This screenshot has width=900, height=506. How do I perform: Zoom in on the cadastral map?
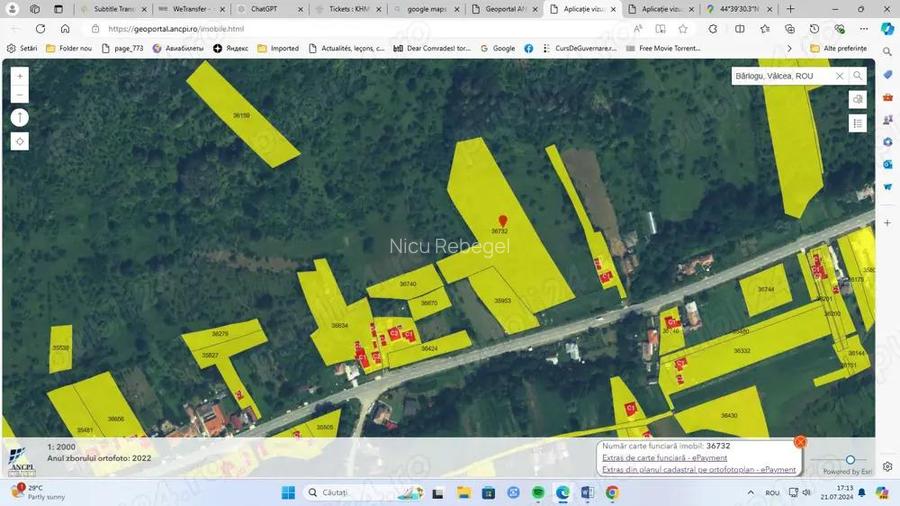point(20,76)
